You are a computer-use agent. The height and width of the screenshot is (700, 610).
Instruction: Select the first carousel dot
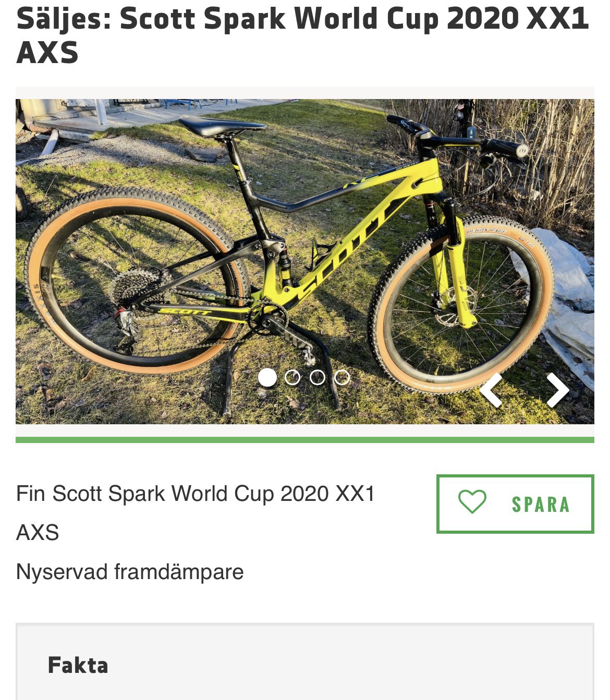tap(267, 377)
